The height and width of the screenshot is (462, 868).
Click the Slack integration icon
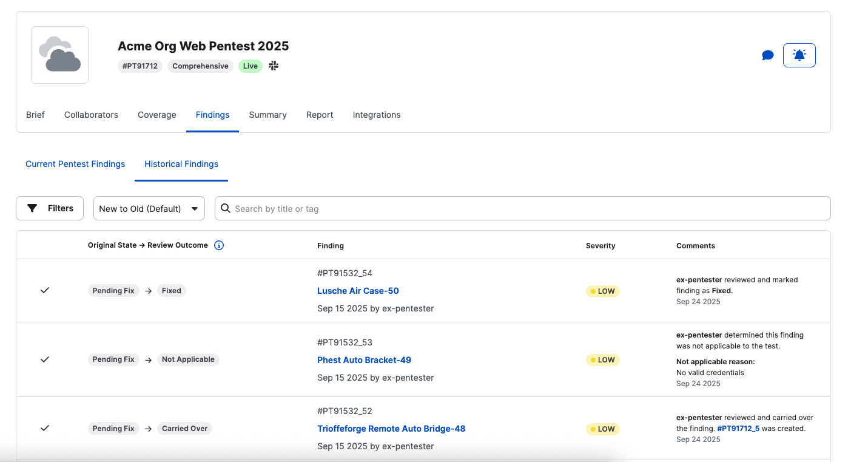(x=274, y=66)
